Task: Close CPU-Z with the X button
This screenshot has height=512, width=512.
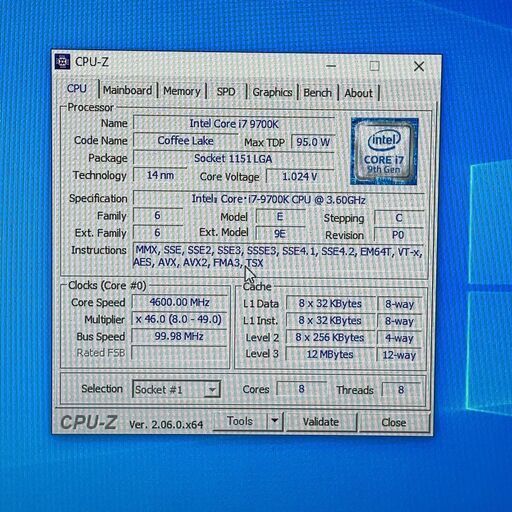Action: click(419, 66)
